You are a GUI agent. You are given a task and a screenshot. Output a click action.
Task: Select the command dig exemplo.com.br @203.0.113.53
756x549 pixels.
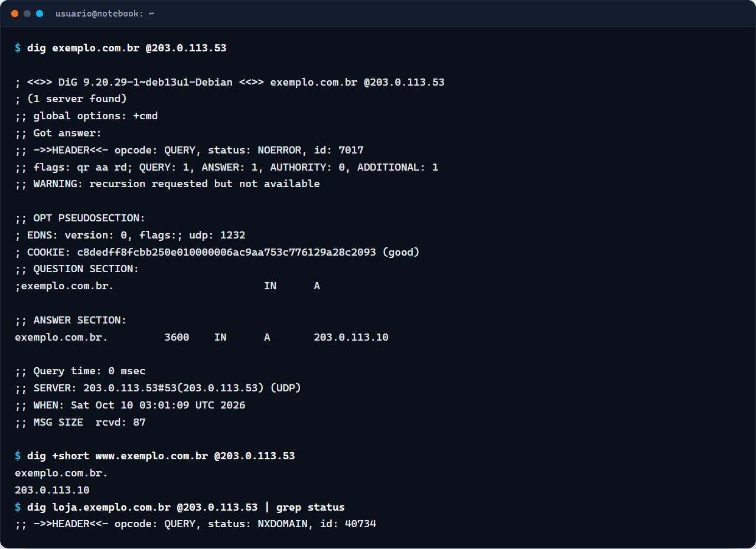[127, 48]
